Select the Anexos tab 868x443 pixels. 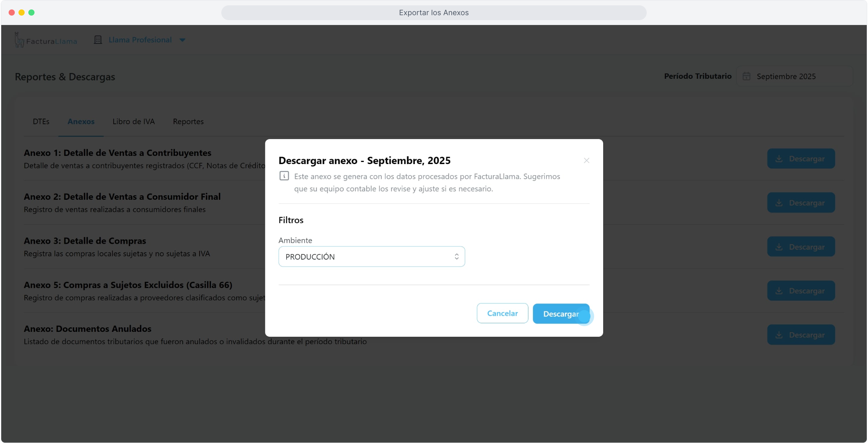[x=81, y=121]
